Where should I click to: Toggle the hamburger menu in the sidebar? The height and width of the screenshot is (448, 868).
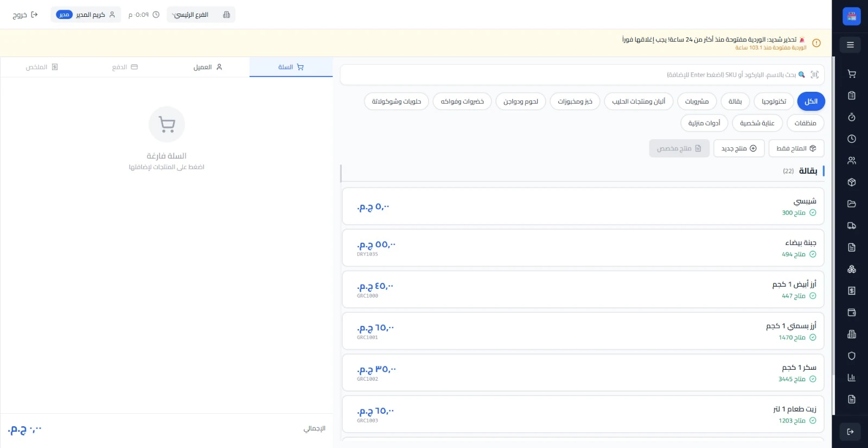tap(850, 45)
